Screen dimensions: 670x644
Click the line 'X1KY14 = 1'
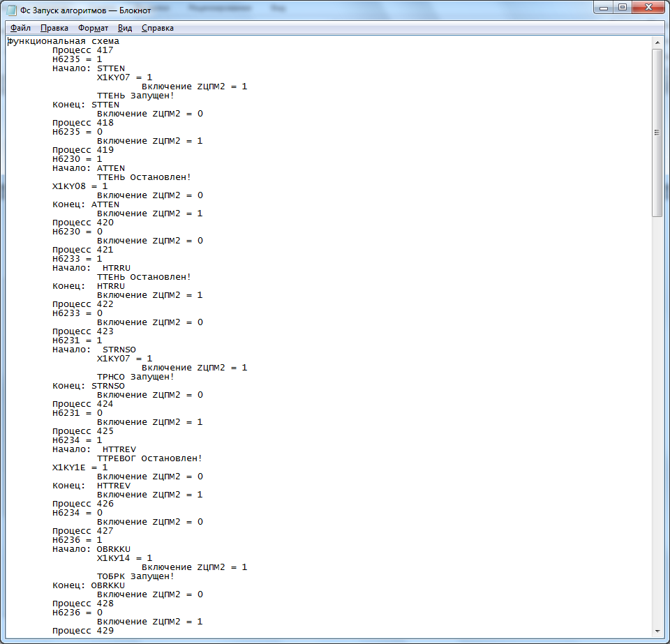[124, 558]
